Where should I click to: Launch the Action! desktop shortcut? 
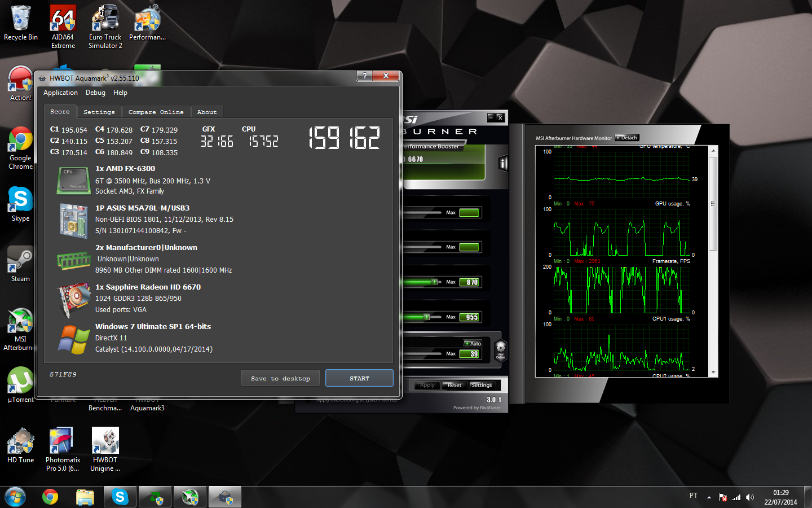(x=20, y=83)
